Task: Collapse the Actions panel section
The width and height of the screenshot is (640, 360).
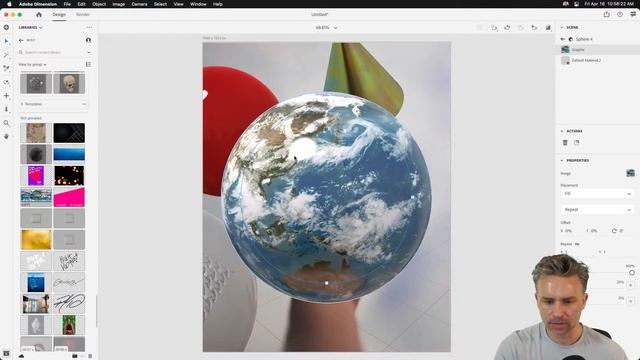Action: [x=562, y=131]
